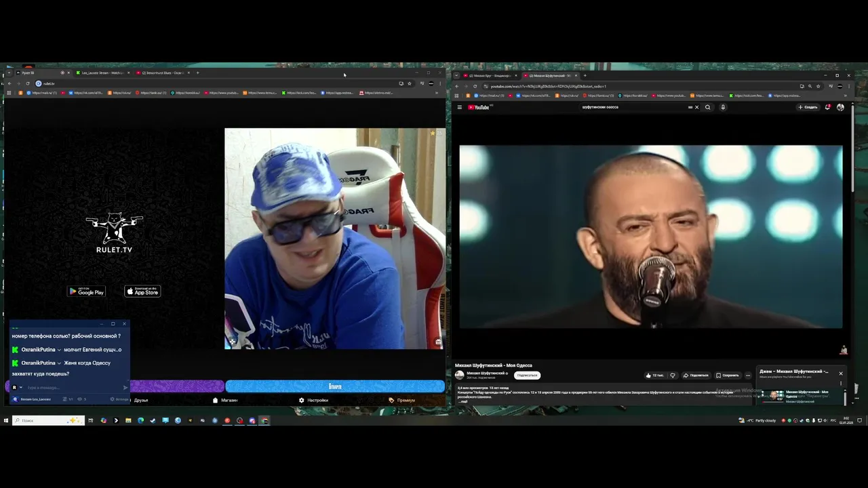Select Михаил Шуфутинский browser tab
Image resolution: width=868 pixels, height=488 pixels.
coord(549,75)
